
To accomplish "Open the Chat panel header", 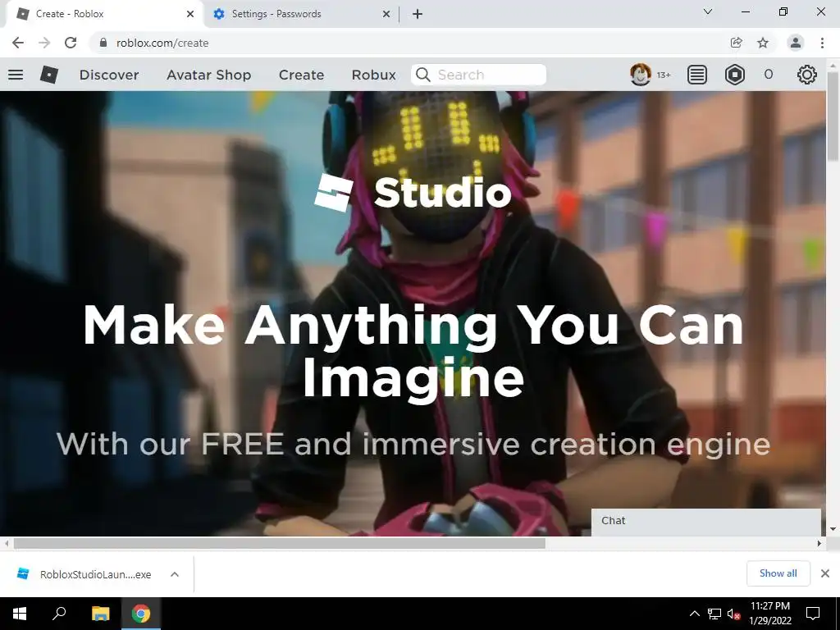I will 705,521.
